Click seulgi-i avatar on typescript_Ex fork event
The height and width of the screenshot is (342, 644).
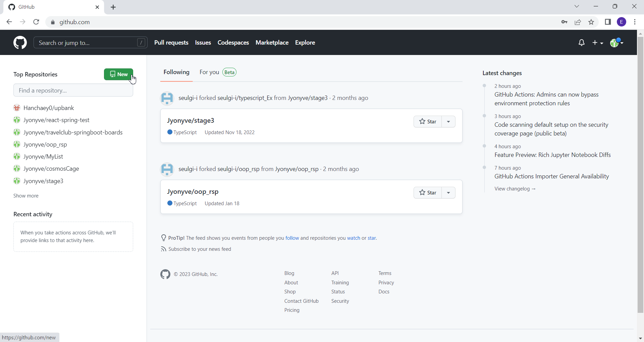(167, 98)
